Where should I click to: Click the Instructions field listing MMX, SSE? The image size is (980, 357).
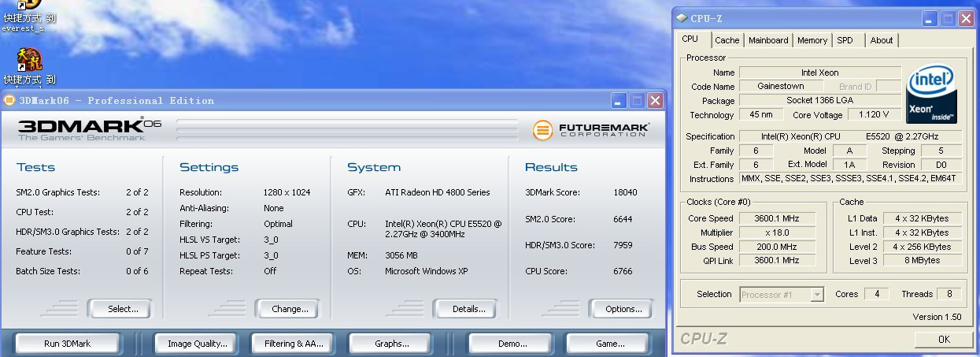coord(850,179)
